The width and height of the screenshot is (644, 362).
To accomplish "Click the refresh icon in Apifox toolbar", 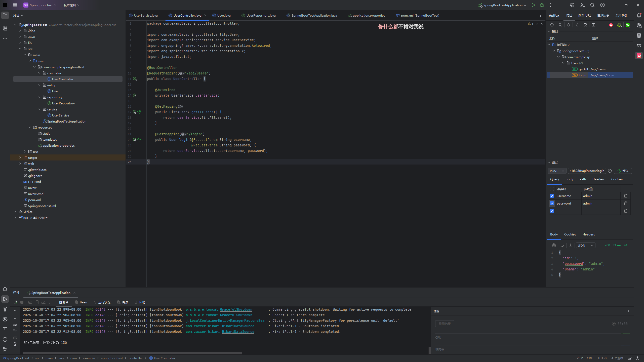I will [552, 25].
